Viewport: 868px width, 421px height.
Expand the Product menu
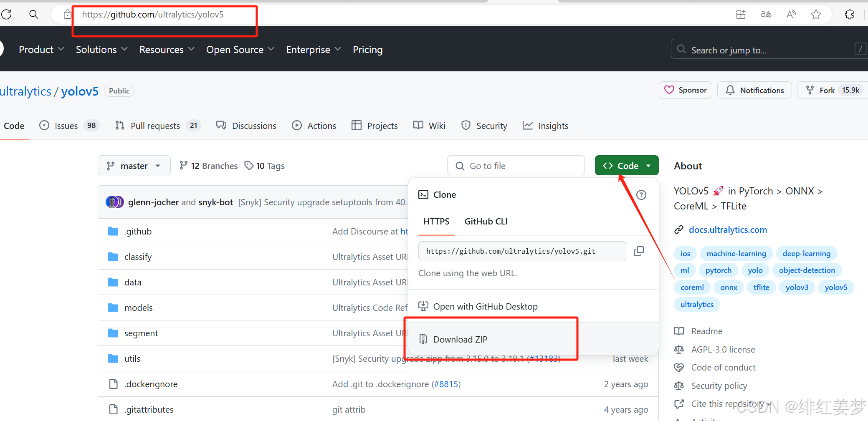click(41, 49)
